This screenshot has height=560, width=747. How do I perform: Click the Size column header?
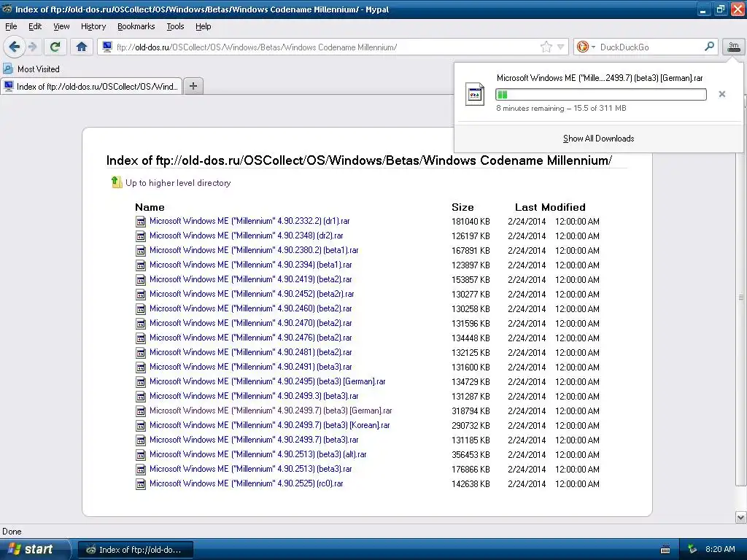pyautogui.click(x=462, y=207)
